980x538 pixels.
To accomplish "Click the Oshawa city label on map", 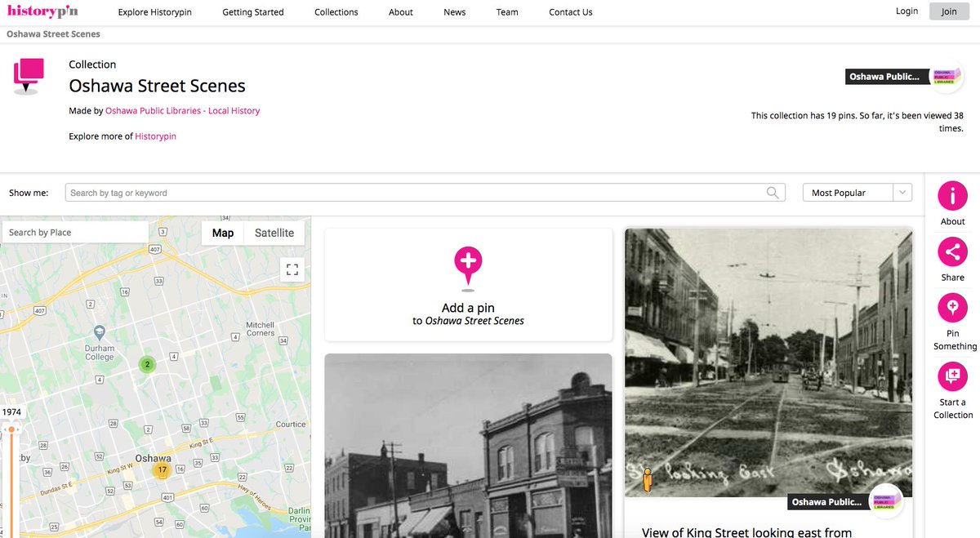I will tap(153, 458).
